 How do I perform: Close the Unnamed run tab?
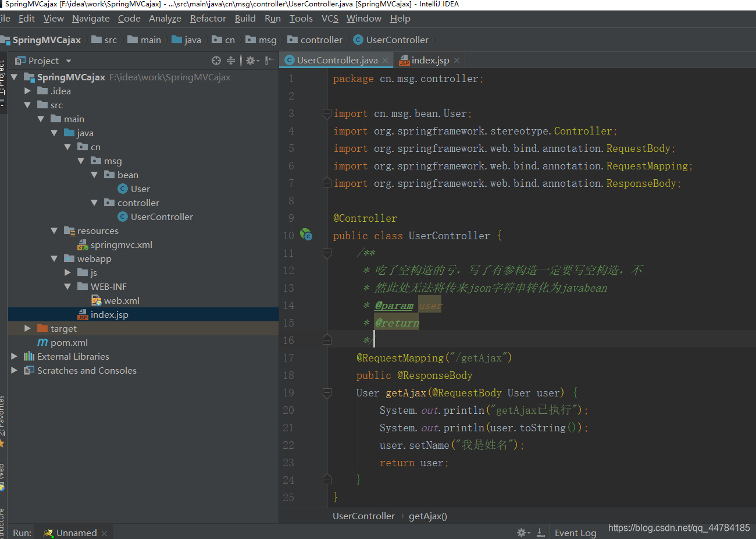(x=104, y=533)
